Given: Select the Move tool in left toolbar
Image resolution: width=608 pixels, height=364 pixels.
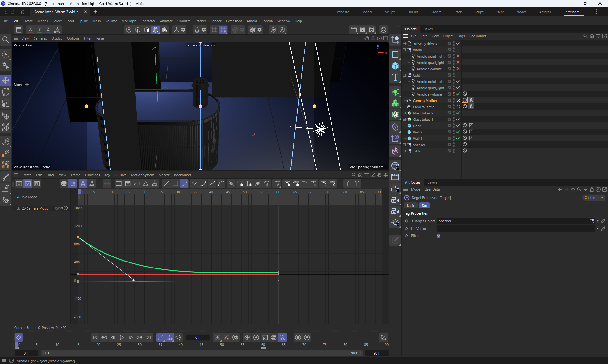Looking at the screenshot, I should point(6,80).
